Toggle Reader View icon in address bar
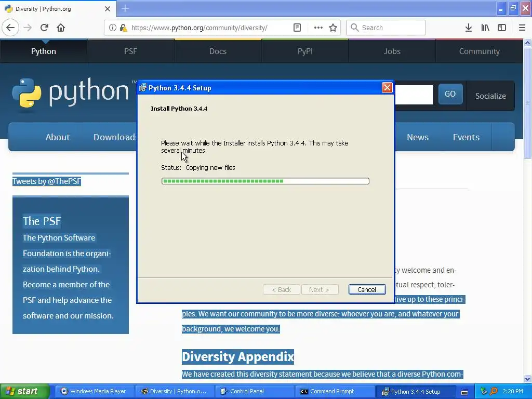Image resolution: width=532 pixels, height=399 pixels. click(297, 28)
